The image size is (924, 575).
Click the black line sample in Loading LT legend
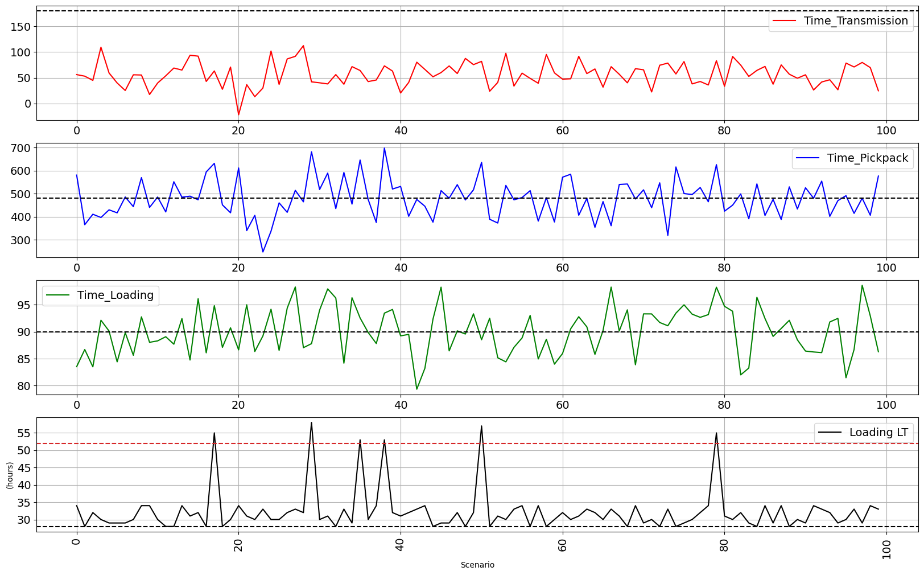point(831,433)
